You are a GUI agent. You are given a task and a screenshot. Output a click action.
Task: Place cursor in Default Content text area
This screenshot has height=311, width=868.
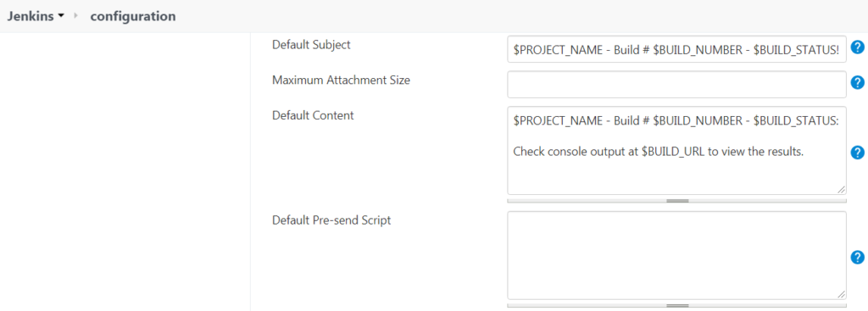[x=676, y=151]
